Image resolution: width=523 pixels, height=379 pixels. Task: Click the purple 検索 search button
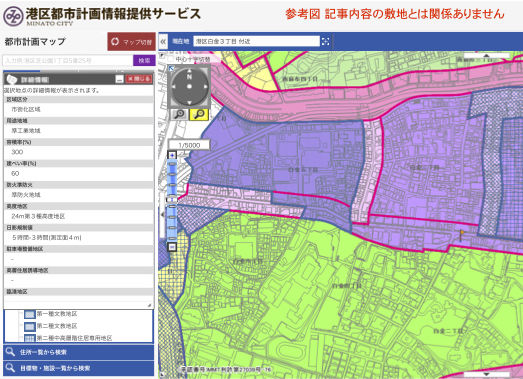coord(144,60)
